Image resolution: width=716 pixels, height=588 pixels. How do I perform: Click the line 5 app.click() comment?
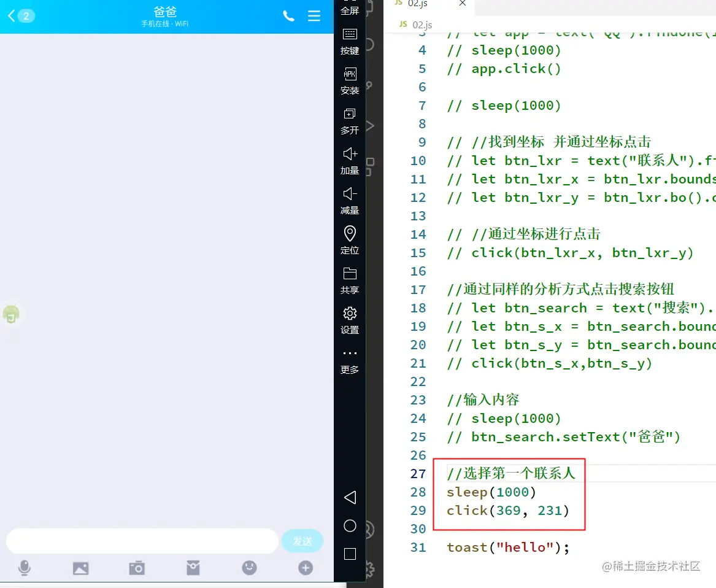[x=504, y=69]
